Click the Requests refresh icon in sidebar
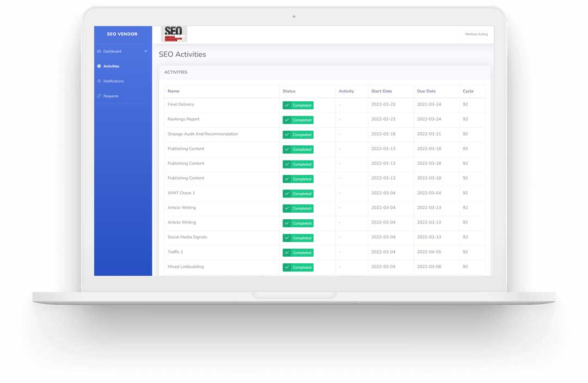The image size is (588, 383). 99,96
